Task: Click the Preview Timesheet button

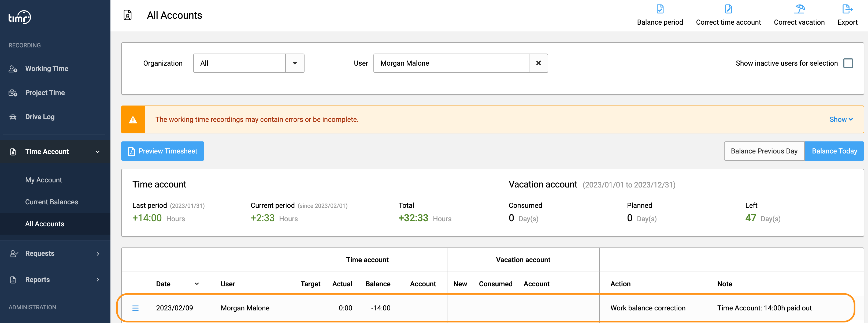Action: (162, 151)
